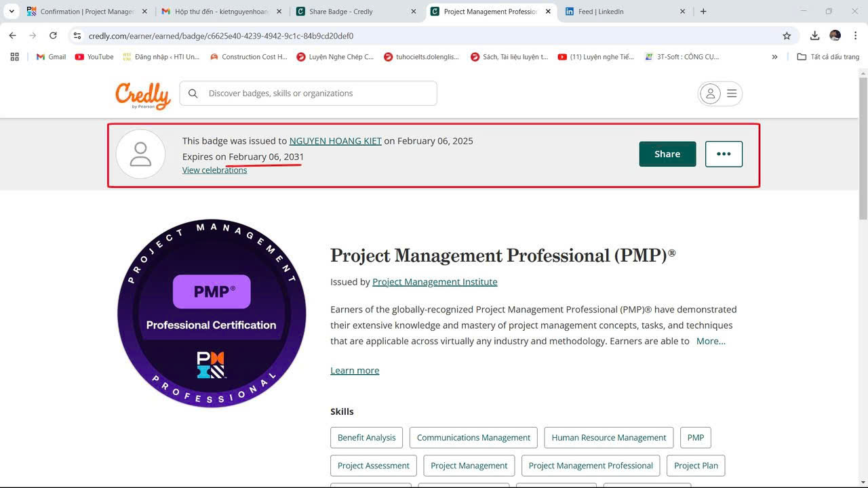Screen dimensions: 868x488
Task: Click the Credly logo
Action: click(142, 95)
